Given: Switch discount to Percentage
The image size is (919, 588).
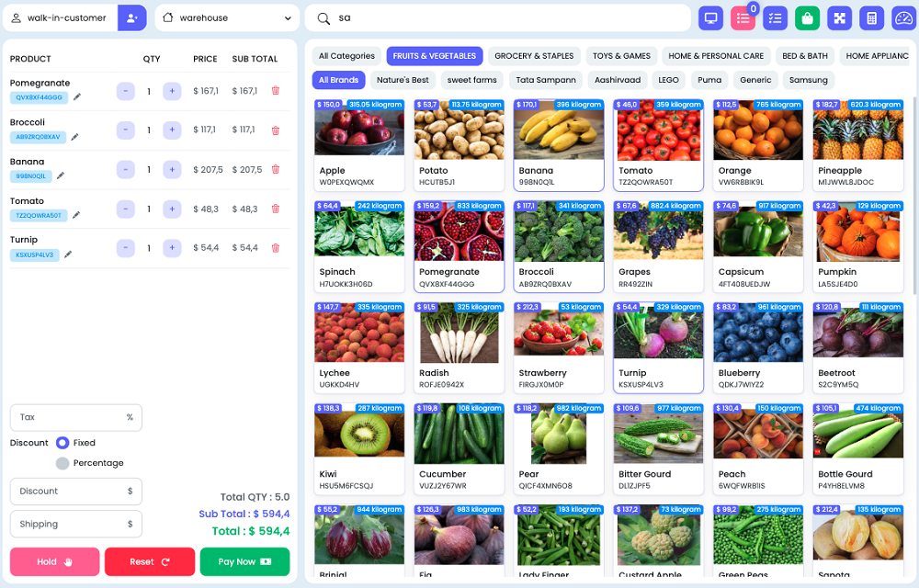Looking at the screenshot, I should [x=63, y=462].
